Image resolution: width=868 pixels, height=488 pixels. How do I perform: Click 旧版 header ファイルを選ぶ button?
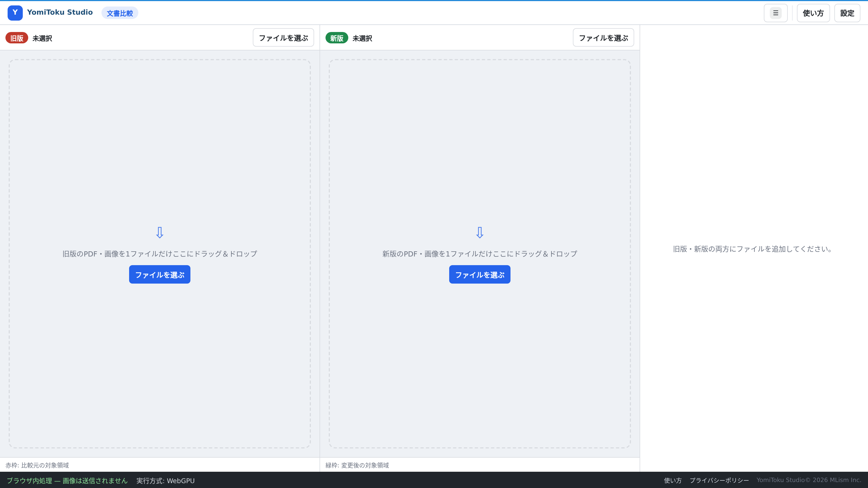coord(283,38)
